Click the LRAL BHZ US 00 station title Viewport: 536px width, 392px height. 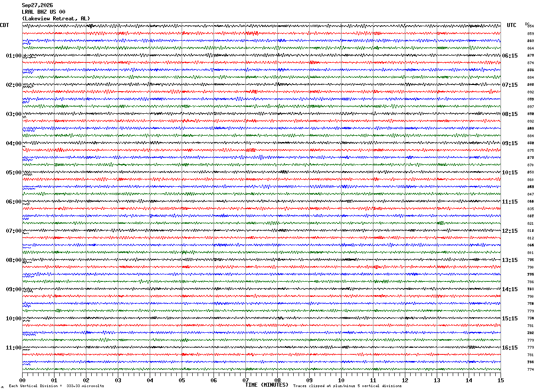43,12
